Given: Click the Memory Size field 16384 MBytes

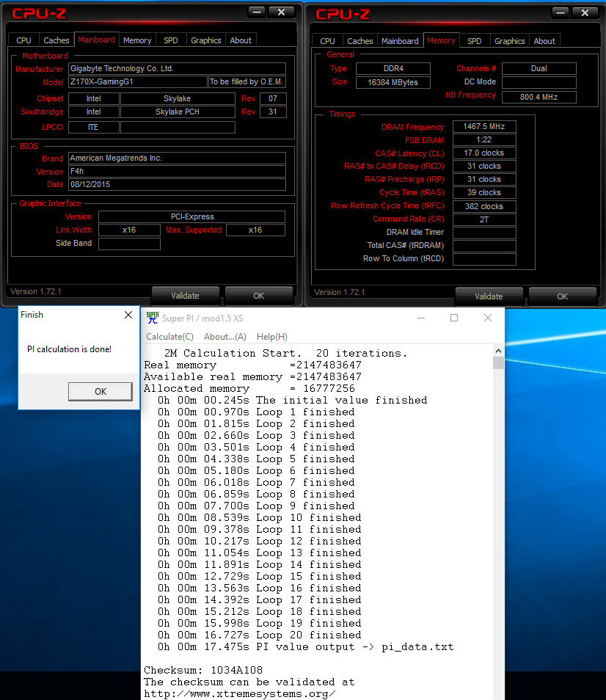Looking at the screenshot, I should (393, 82).
